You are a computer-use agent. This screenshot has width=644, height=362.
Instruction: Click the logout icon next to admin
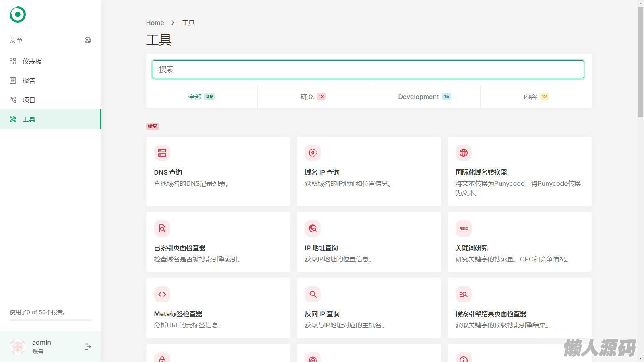coord(88,347)
